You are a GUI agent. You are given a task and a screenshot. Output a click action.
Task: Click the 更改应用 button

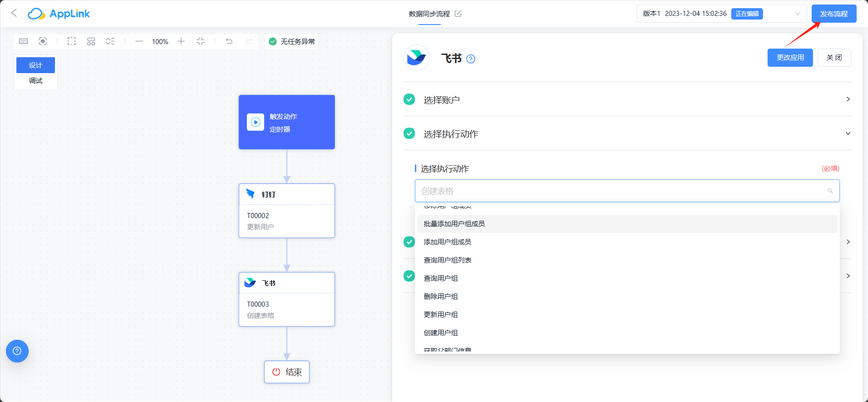click(790, 58)
